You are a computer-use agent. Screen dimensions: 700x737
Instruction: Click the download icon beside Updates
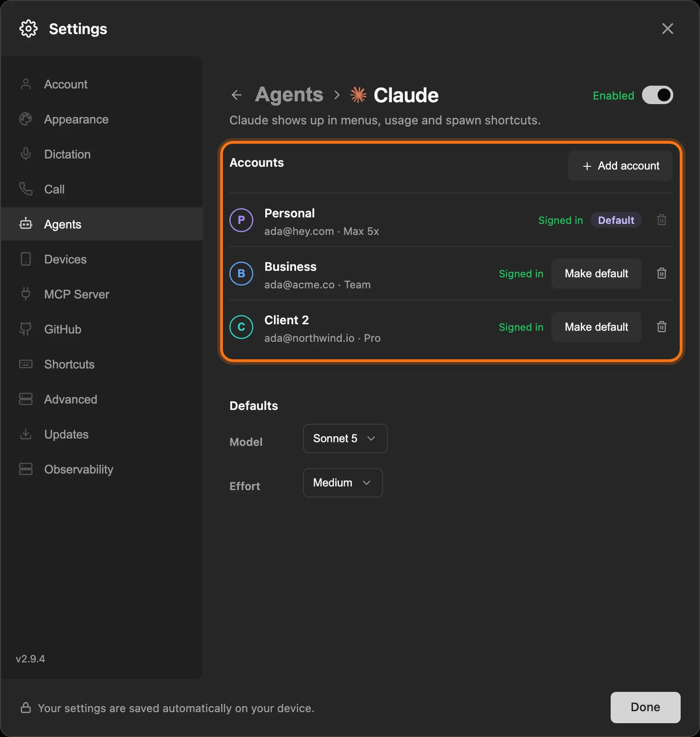[26, 434]
